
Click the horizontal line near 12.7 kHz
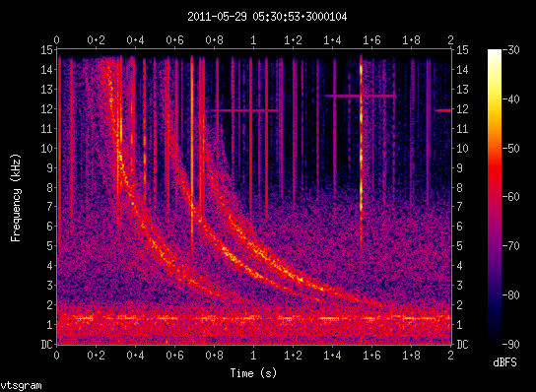click(x=360, y=97)
